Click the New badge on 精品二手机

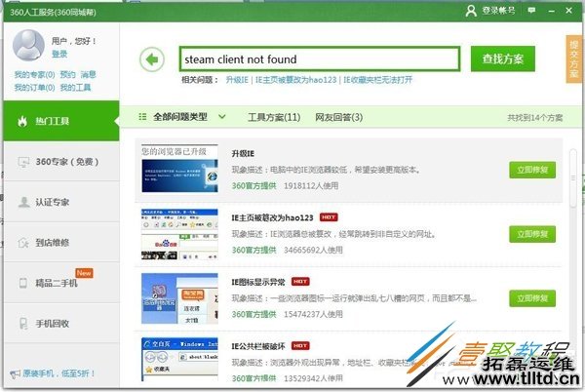click(x=84, y=273)
